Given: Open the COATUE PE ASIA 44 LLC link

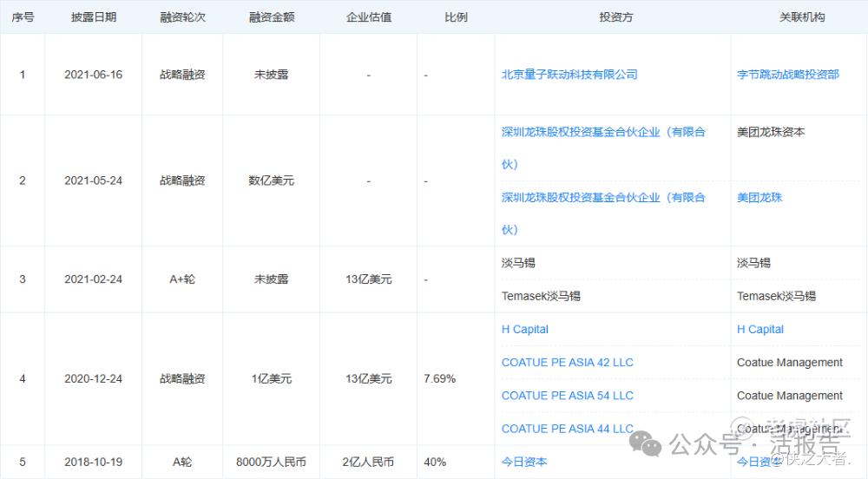Looking at the screenshot, I should [567, 429].
